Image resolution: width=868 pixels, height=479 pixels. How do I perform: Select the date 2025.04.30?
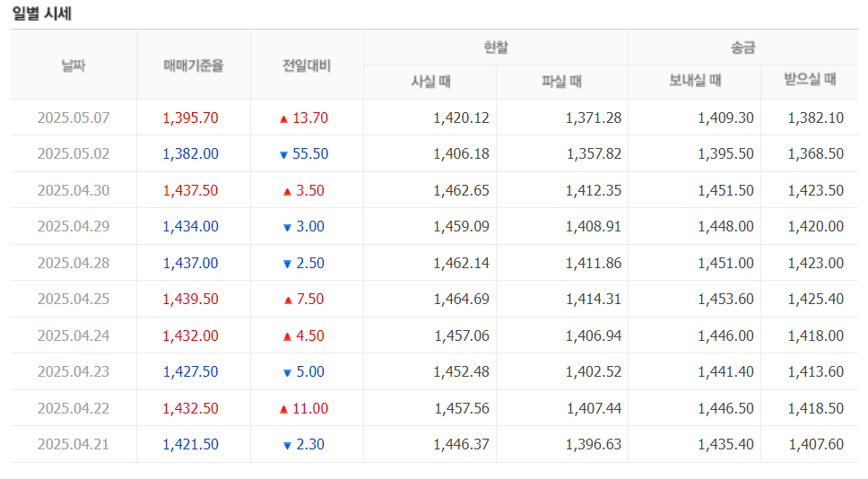(x=74, y=190)
